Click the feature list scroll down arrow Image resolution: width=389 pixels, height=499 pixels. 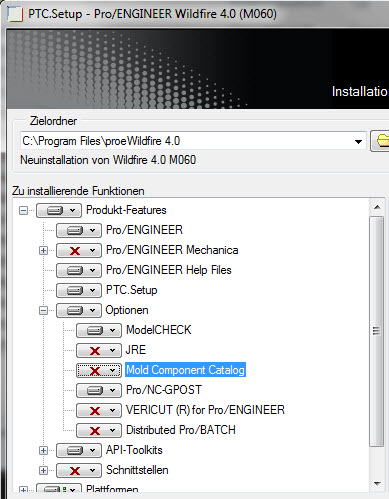[377, 483]
